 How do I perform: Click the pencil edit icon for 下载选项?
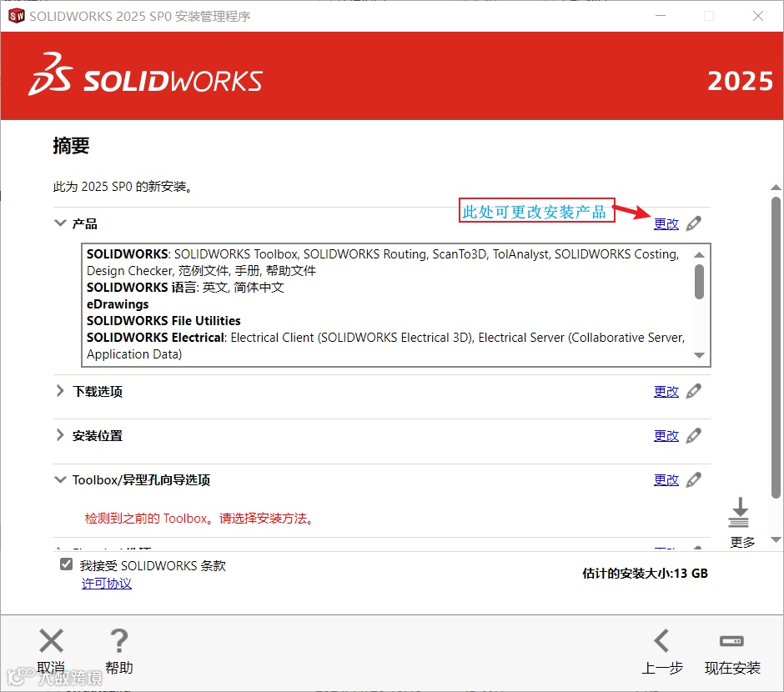(x=693, y=391)
